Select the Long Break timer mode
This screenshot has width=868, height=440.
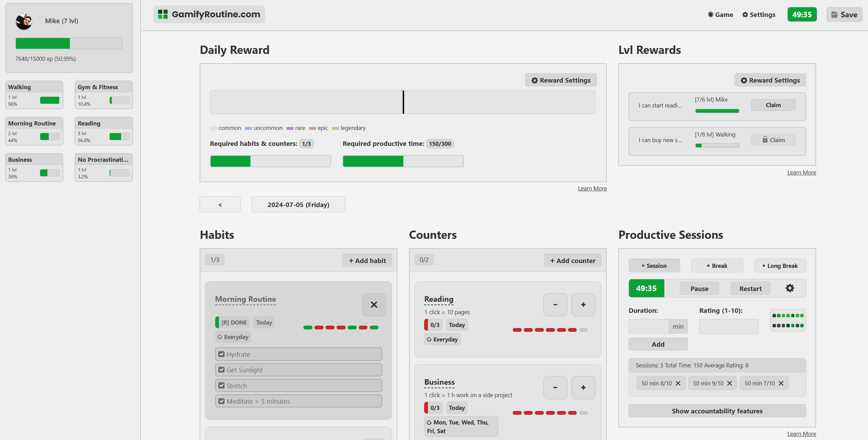click(x=780, y=266)
